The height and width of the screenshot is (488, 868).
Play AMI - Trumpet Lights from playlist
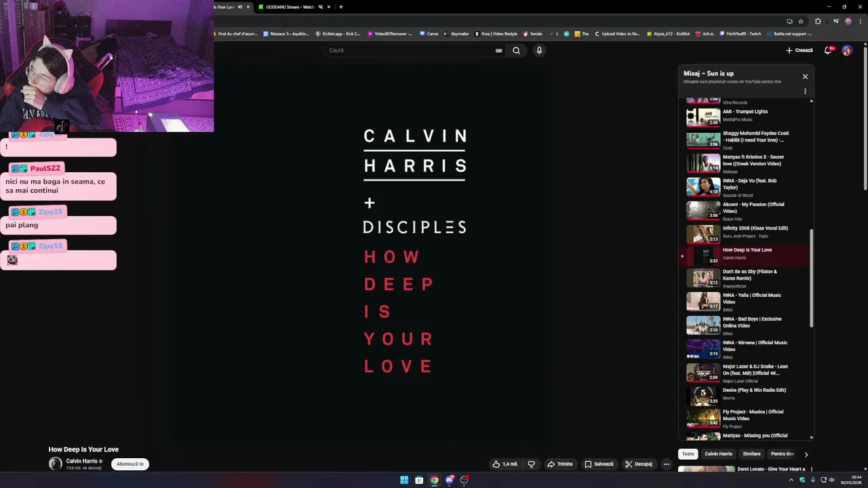pos(746,111)
